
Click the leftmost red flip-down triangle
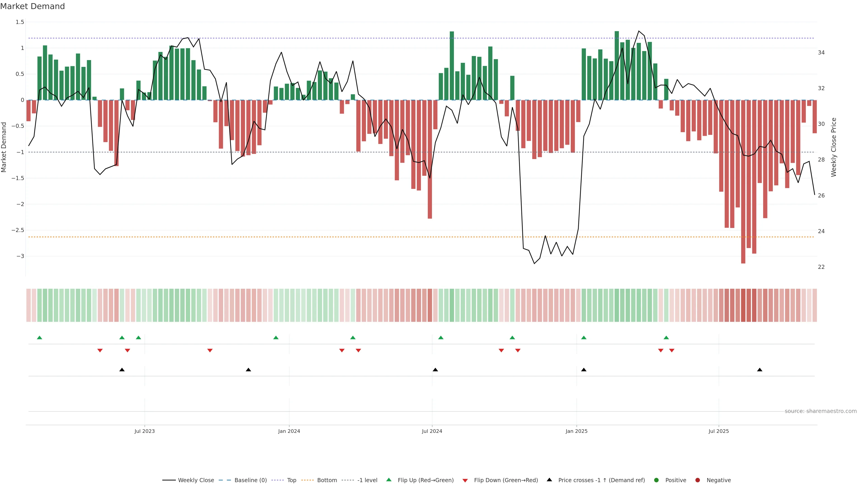click(x=100, y=350)
